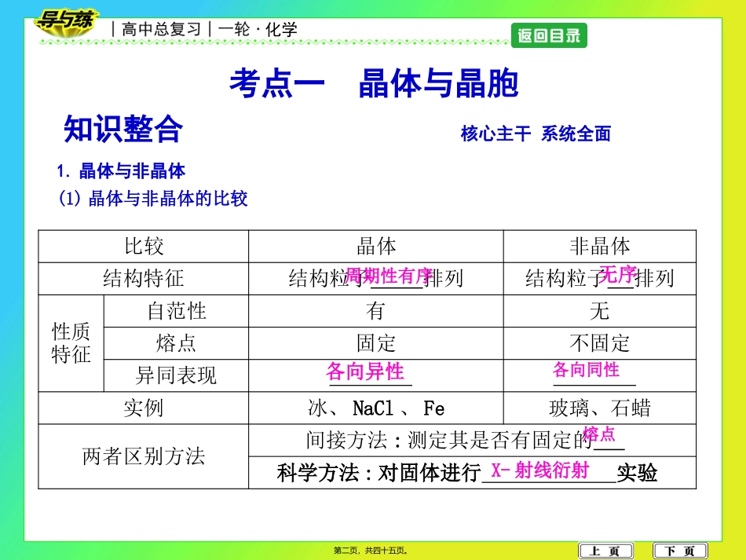Click the title 考点一 晶体与晶胞
The height and width of the screenshot is (560, 746).
374,84
